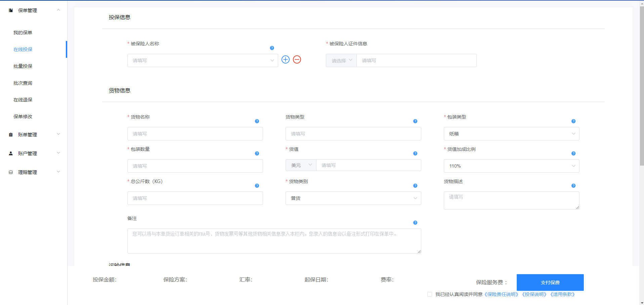Click help icon beside 货物描述
This screenshot has height=305, width=644.
[573, 186]
